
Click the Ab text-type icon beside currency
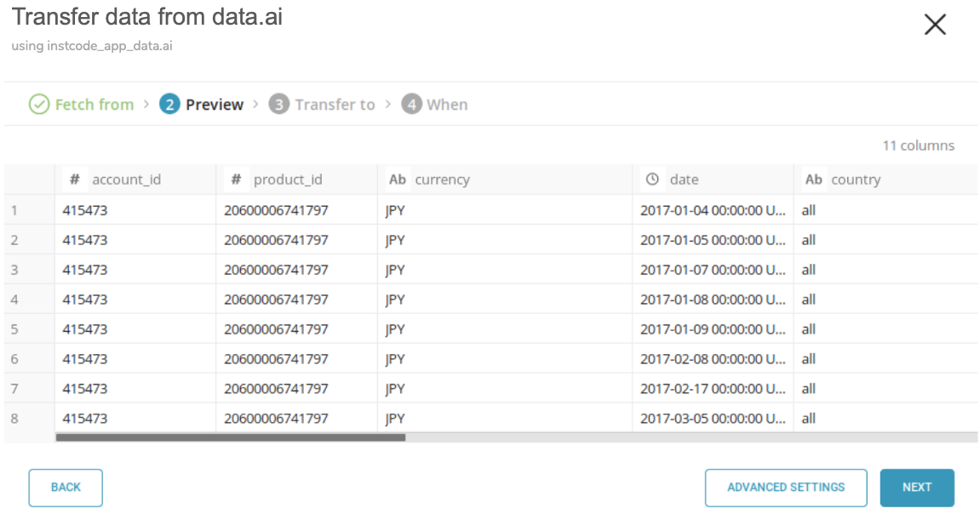pos(397,180)
